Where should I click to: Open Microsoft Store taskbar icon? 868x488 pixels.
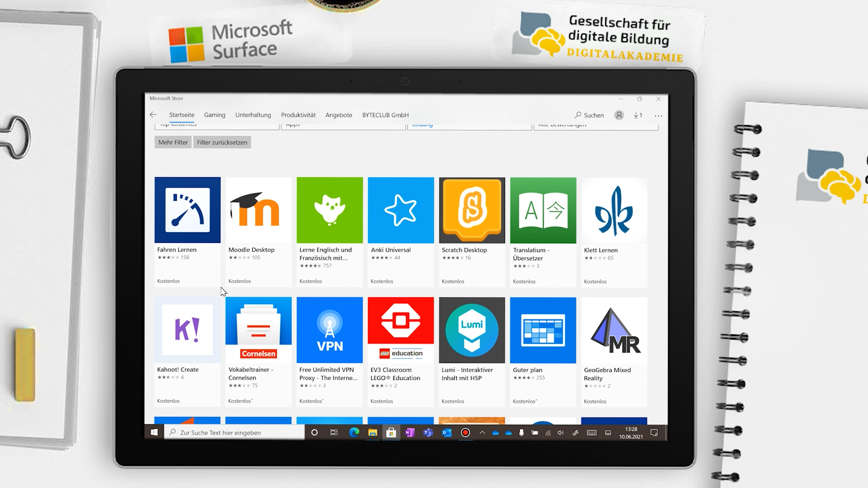(x=391, y=432)
